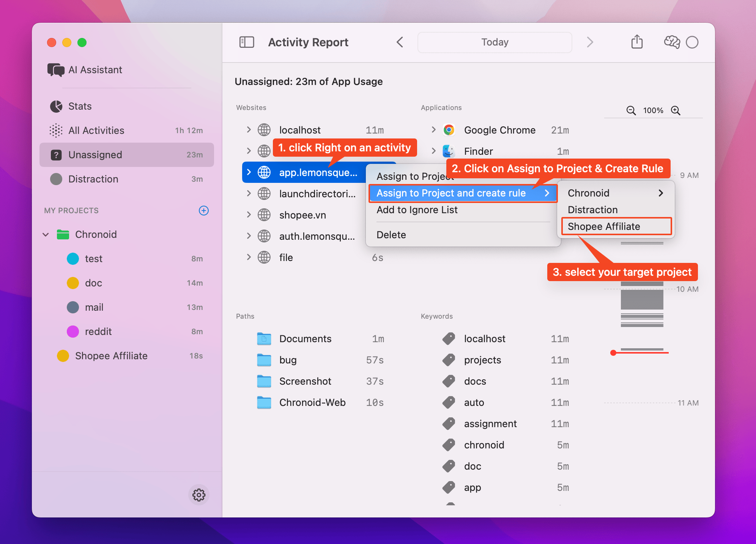756x544 pixels.
Task: Zoom in the timeline magnifier
Action: (676, 110)
